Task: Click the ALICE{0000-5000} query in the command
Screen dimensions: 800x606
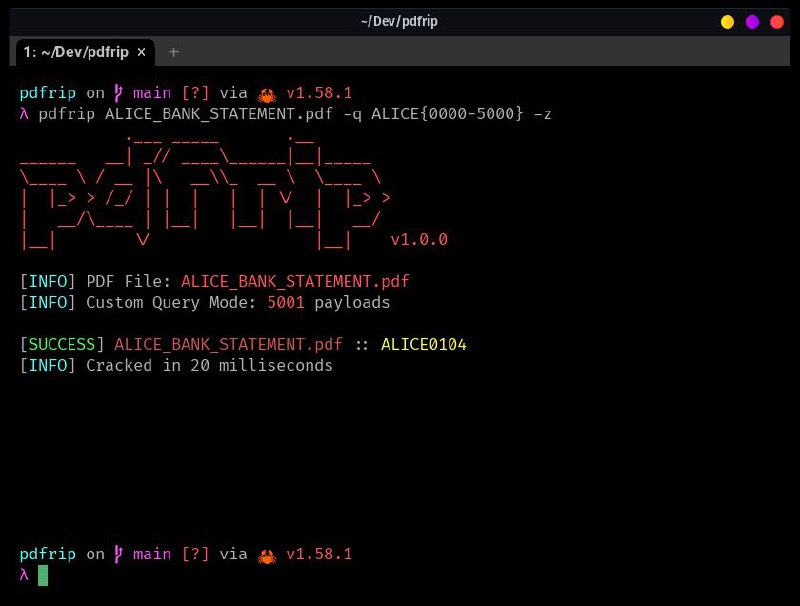Action: click(447, 114)
